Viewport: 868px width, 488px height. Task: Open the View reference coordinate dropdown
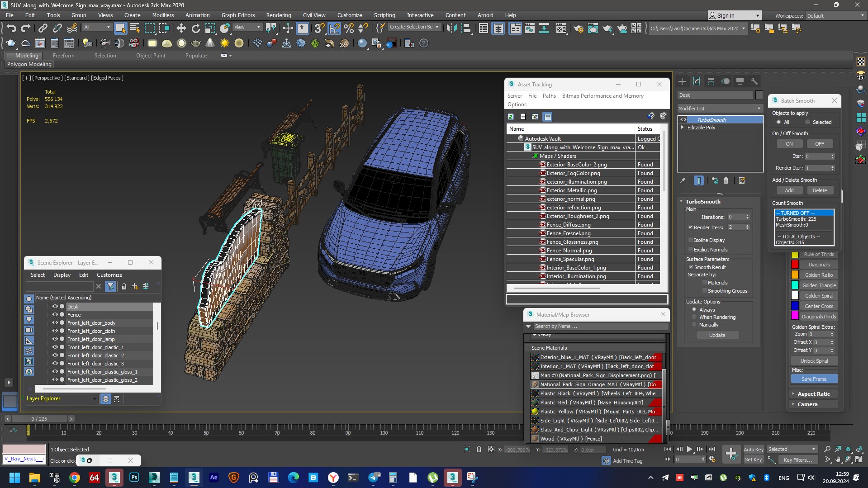pyautogui.click(x=247, y=27)
